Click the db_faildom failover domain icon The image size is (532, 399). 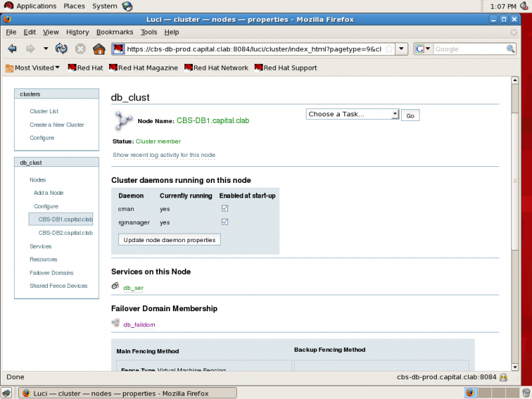click(x=116, y=323)
